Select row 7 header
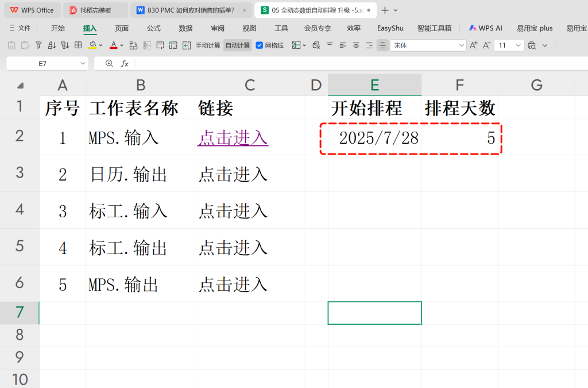 click(x=20, y=312)
